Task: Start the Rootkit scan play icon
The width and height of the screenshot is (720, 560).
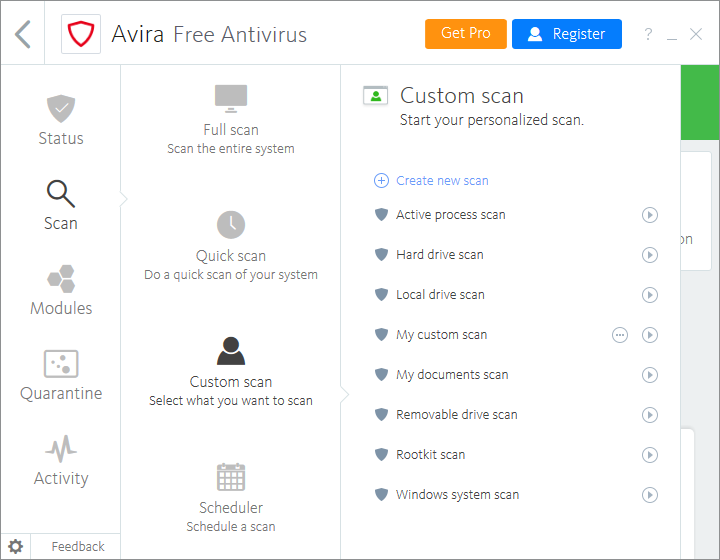Action: tap(650, 455)
